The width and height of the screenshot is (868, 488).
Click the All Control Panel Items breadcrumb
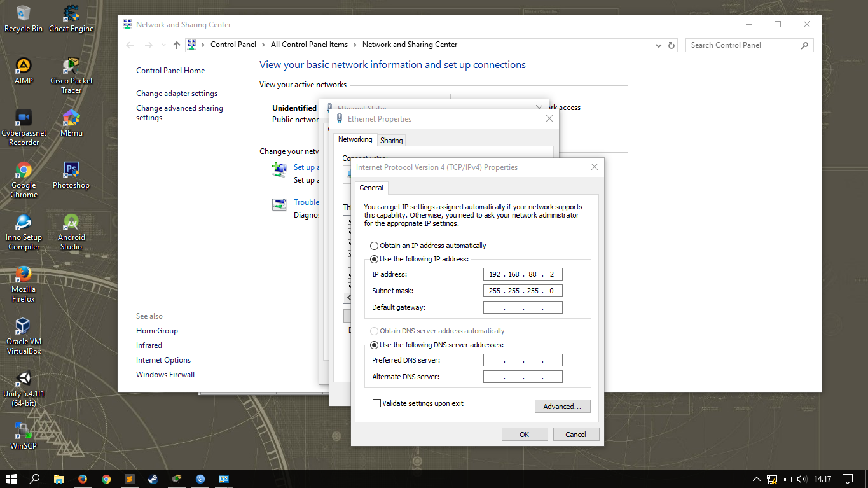[x=309, y=45]
